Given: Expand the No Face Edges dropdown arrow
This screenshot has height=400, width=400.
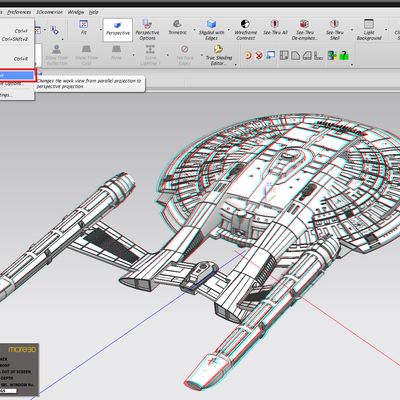Looking at the screenshot, I should coord(202,55).
